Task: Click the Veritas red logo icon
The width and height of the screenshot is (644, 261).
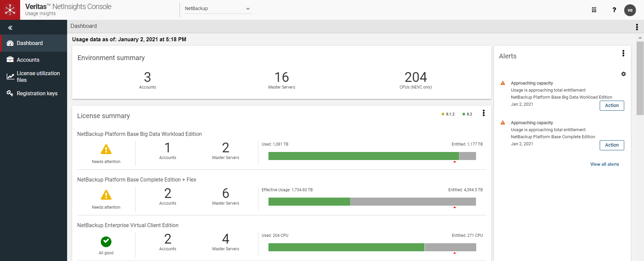Action: point(10,10)
